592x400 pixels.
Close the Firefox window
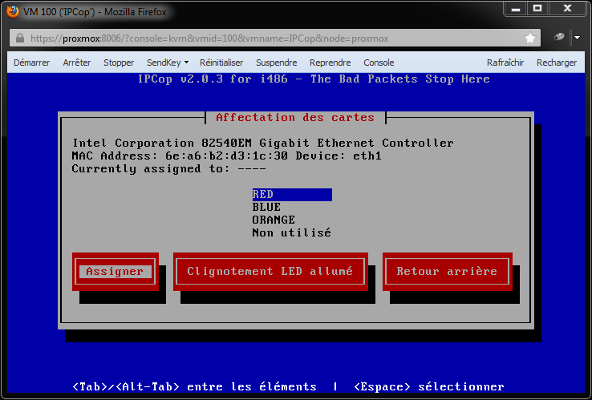[x=568, y=9]
